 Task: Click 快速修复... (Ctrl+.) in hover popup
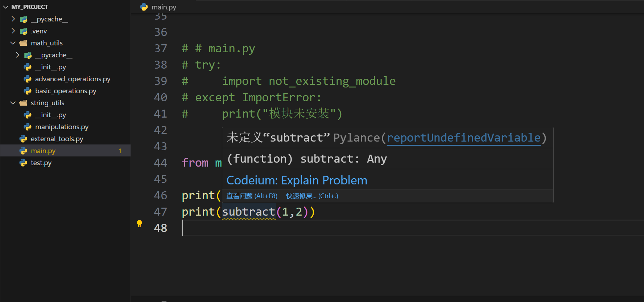[312, 196]
